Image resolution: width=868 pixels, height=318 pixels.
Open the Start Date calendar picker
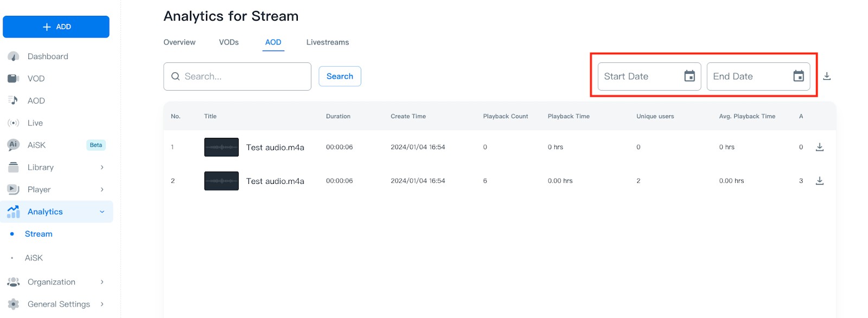point(689,77)
